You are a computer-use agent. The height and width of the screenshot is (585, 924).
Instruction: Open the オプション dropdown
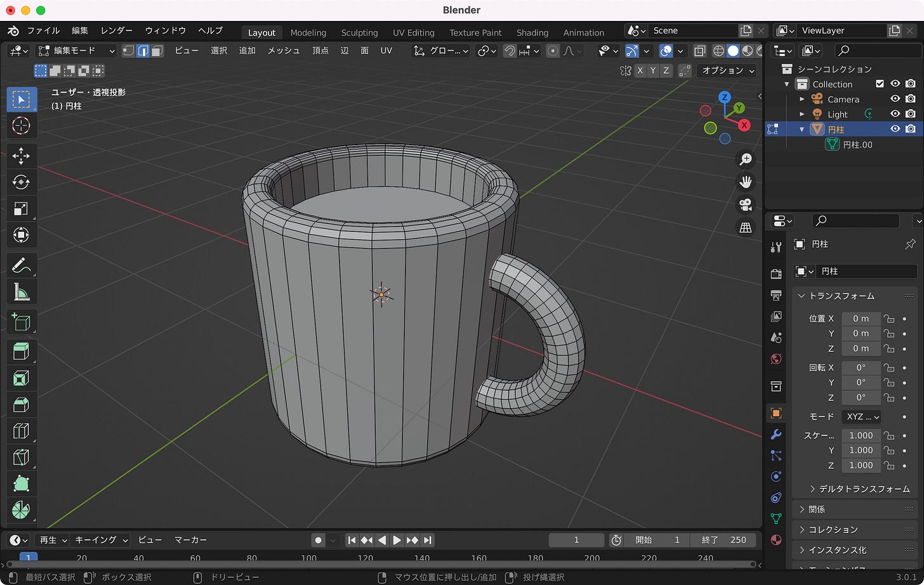[727, 70]
